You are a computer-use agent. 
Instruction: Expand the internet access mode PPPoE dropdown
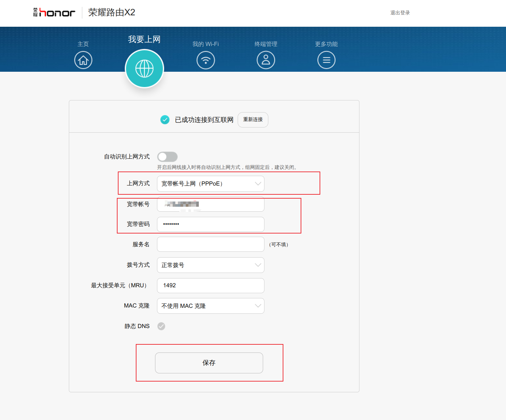[x=211, y=184]
